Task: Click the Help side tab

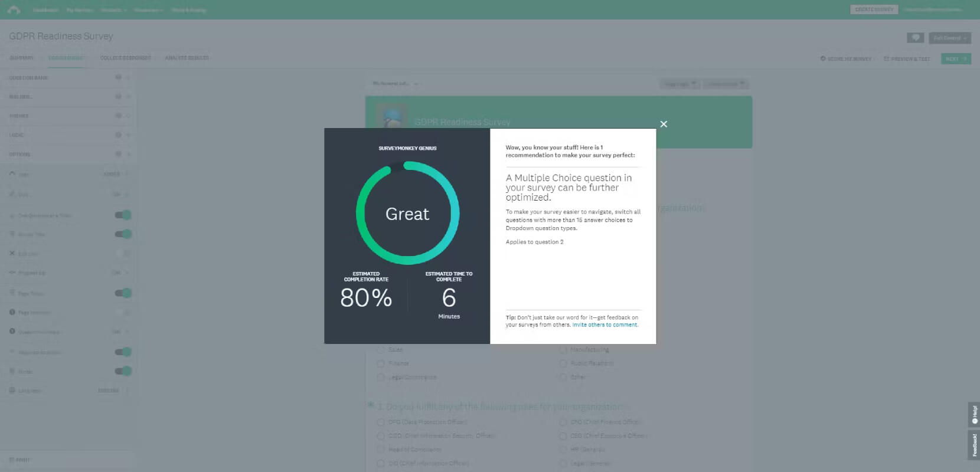Action: pos(974,414)
